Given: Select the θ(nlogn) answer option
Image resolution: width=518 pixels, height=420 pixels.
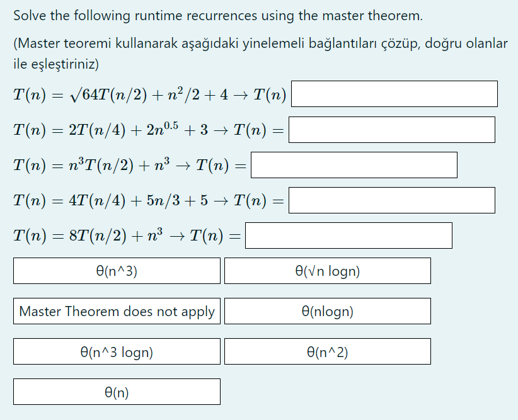Looking at the screenshot, I should coord(326,311).
